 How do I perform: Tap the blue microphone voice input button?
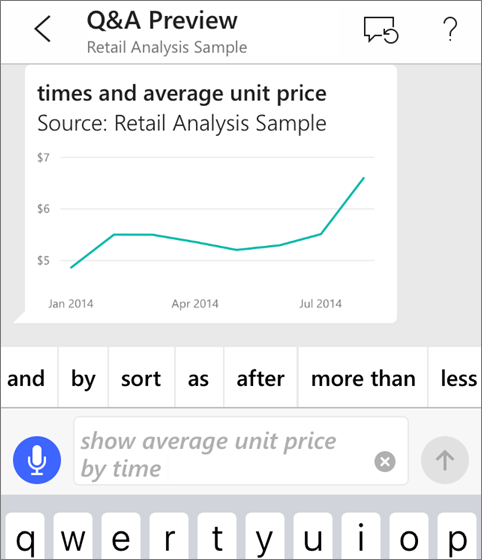[37, 460]
